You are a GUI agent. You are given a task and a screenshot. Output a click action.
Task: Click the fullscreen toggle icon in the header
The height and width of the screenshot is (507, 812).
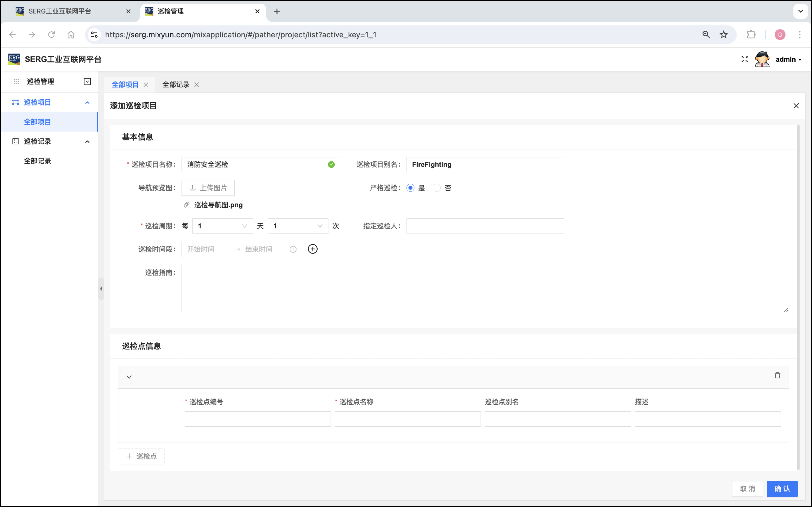point(744,59)
